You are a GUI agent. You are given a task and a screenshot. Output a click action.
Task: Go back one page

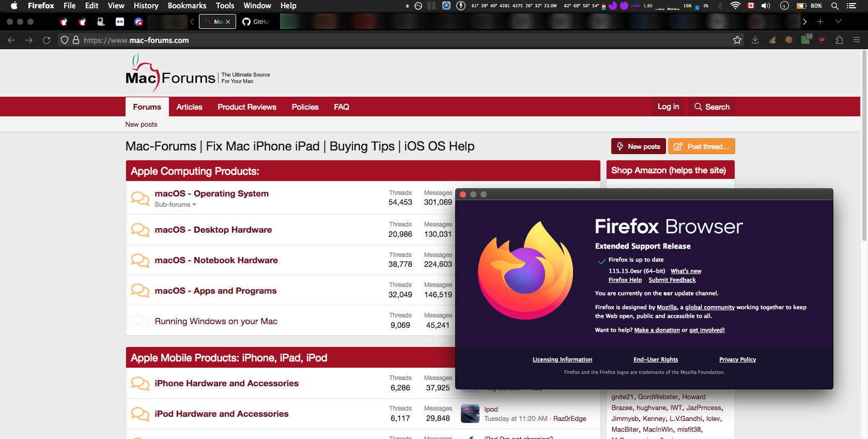[x=11, y=40]
